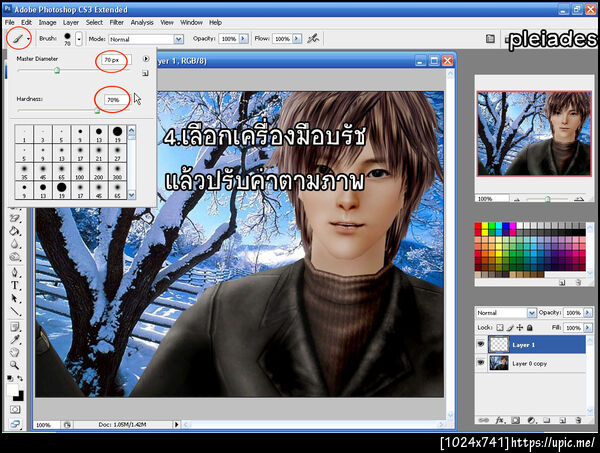Select the Notes tool
This screenshot has width=600, height=453.
pos(15,327)
